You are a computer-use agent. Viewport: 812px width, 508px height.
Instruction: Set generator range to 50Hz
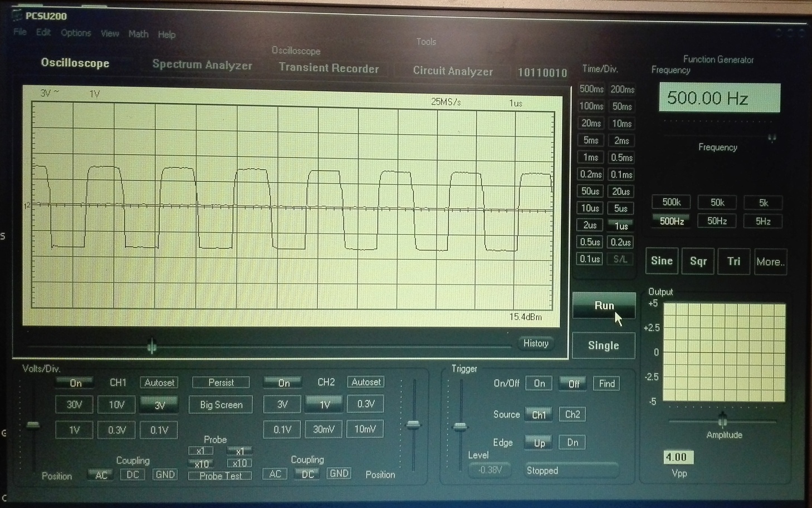pyautogui.click(x=717, y=221)
